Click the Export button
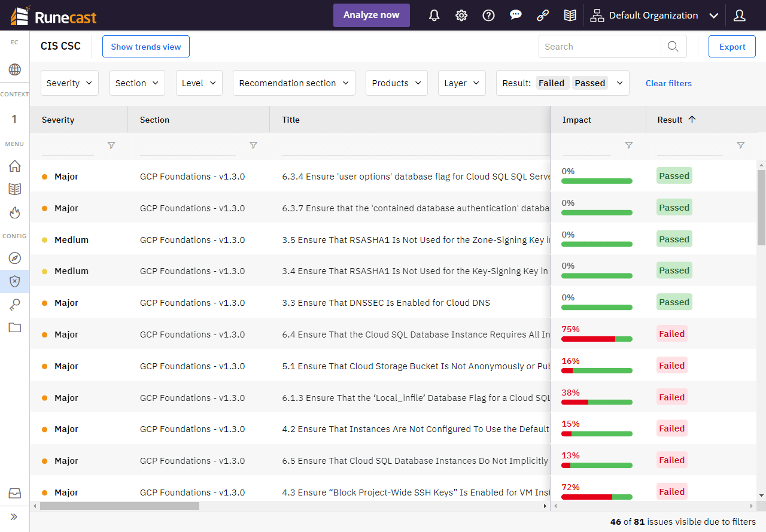The width and height of the screenshot is (766, 532). (732, 47)
